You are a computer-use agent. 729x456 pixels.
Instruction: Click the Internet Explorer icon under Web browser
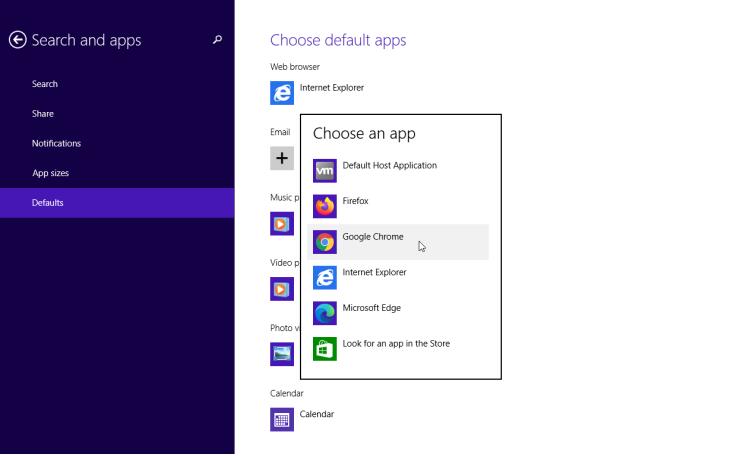pyautogui.click(x=282, y=93)
